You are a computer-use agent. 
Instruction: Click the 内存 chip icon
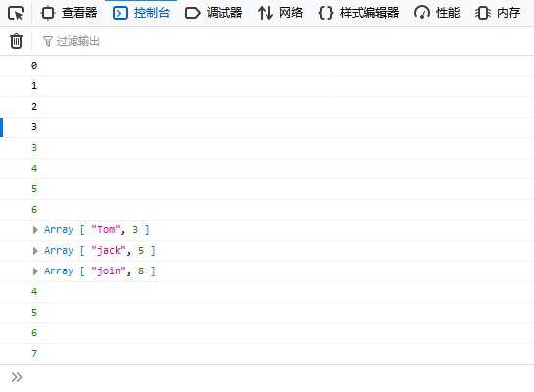pyautogui.click(x=483, y=13)
